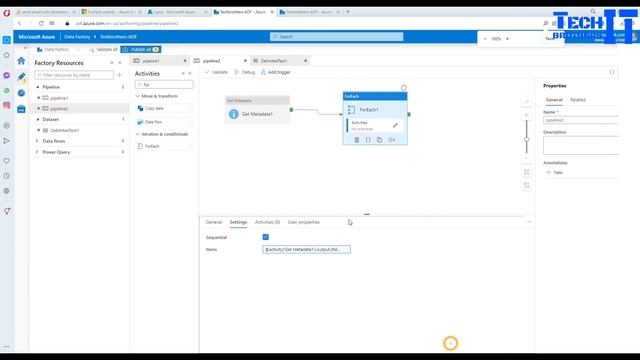Open pipeline code view braces icon

pyautogui.click(x=611, y=72)
